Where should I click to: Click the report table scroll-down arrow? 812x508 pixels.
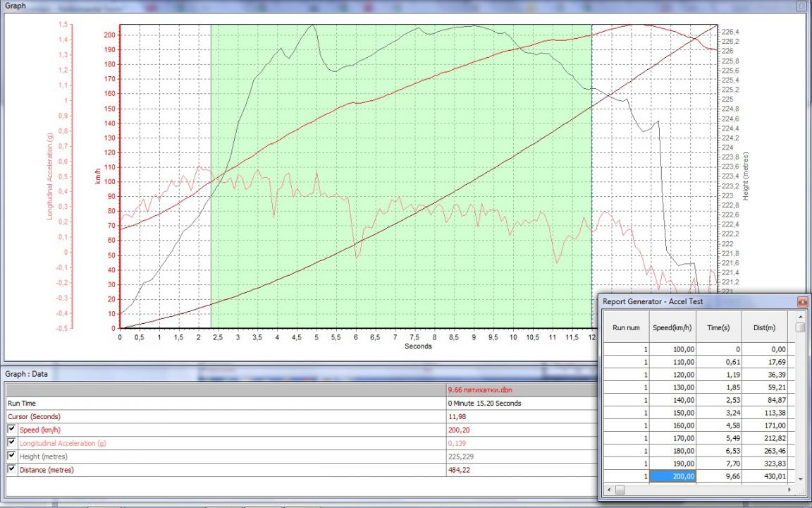[x=800, y=478]
